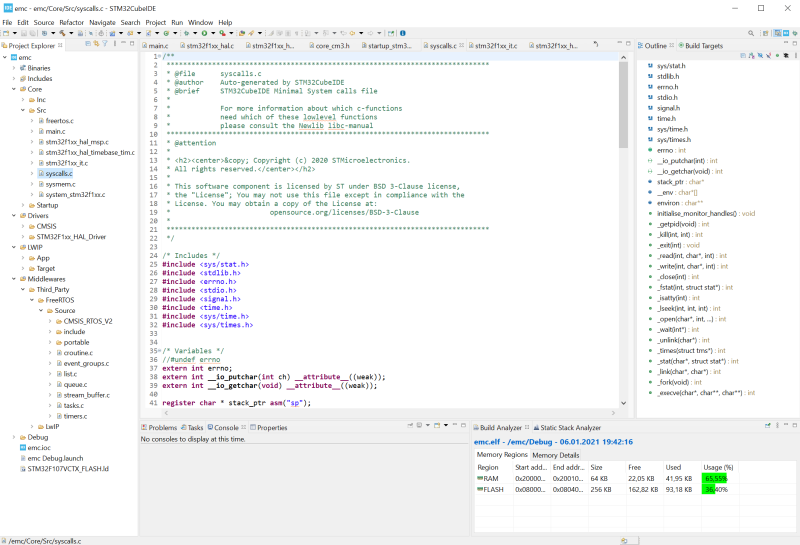Image resolution: width=800 pixels, height=545 pixels.
Task: Click the New file toolbar icon
Action: 8,33
